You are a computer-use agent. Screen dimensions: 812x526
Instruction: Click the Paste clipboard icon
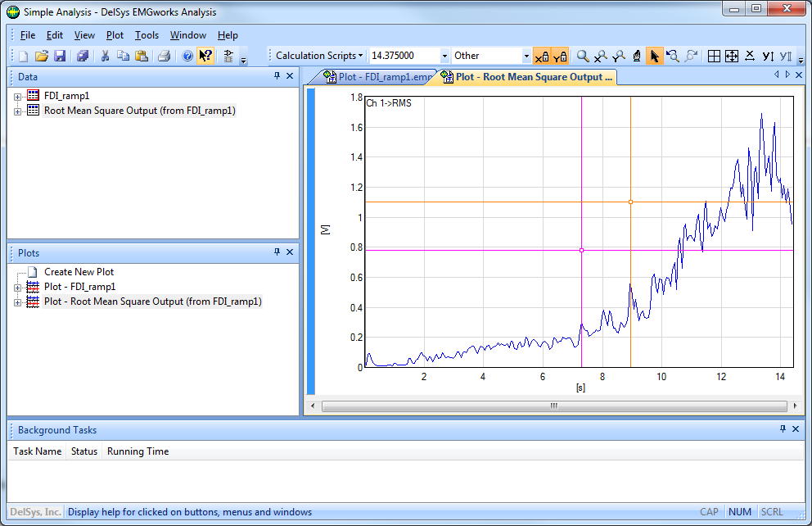[141, 56]
